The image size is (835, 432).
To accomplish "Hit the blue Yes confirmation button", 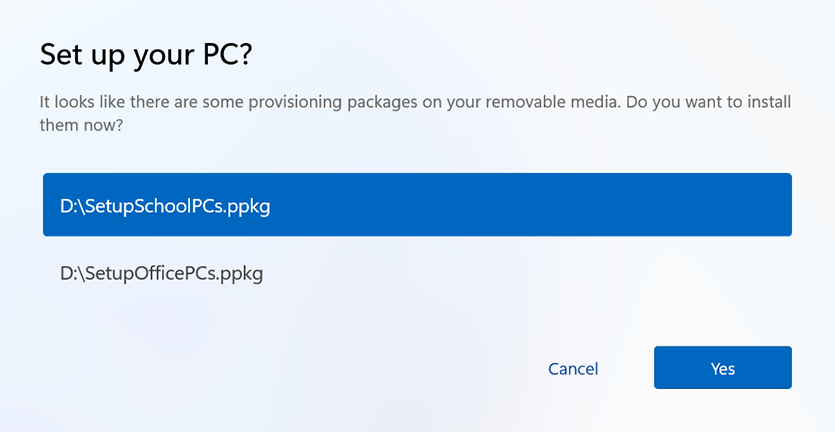I will coord(722,368).
